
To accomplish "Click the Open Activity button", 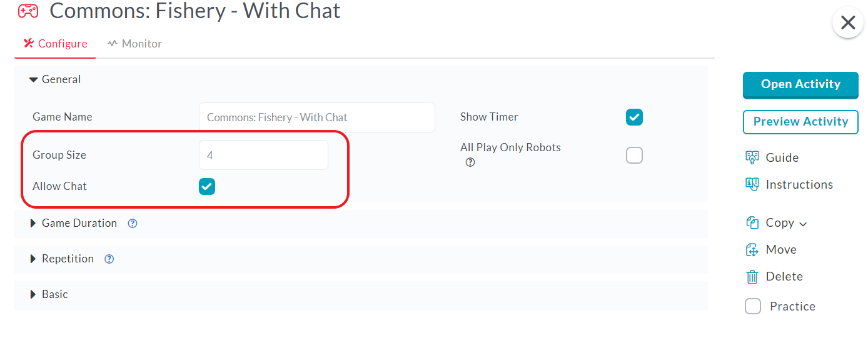I will 800,84.
